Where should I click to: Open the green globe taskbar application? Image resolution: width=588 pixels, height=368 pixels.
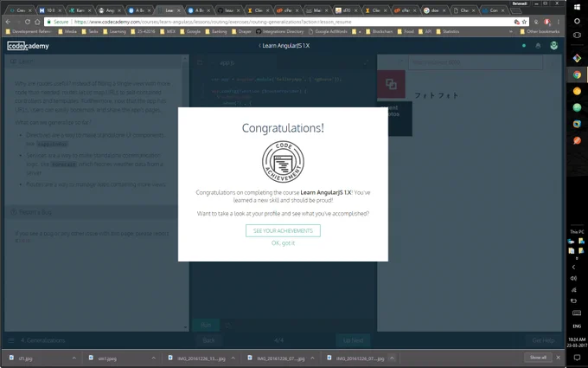(577, 107)
